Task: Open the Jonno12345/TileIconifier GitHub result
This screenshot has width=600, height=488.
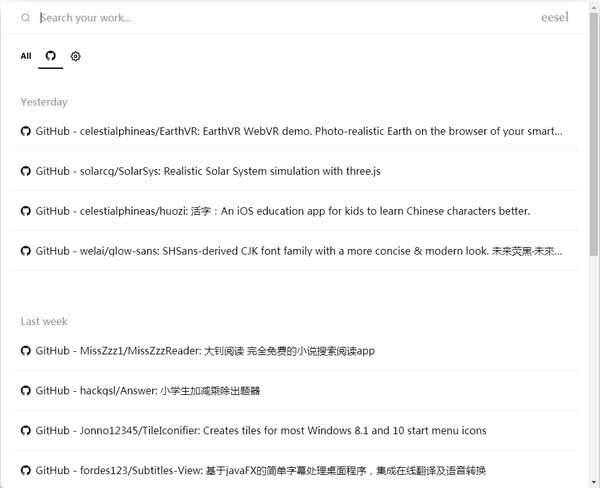Action: pos(295,430)
